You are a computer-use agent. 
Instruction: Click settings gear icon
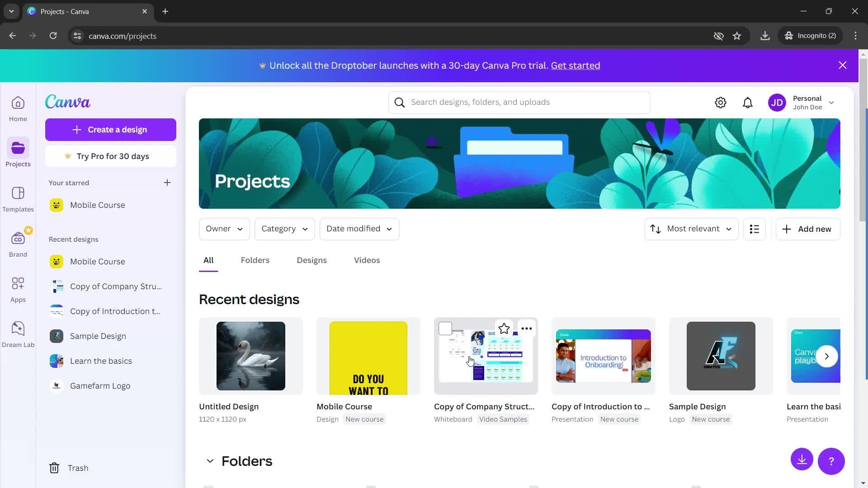click(720, 102)
